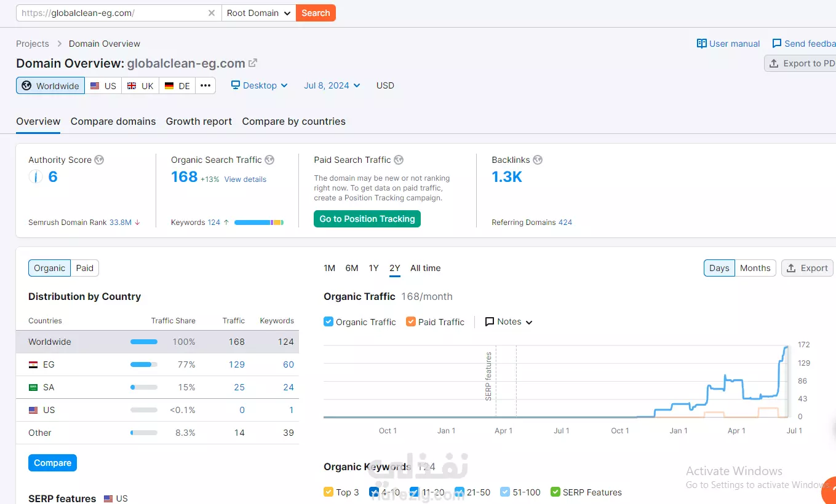Screen dimensions: 836x504
Task: Switch to Paid distribution toggle
Action: tap(85, 268)
